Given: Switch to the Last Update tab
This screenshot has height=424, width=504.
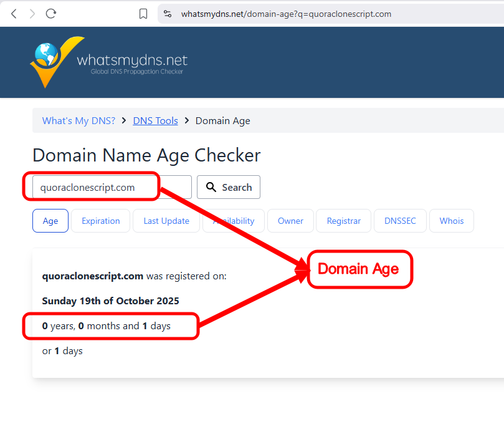Looking at the screenshot, I should coord(166,221).
